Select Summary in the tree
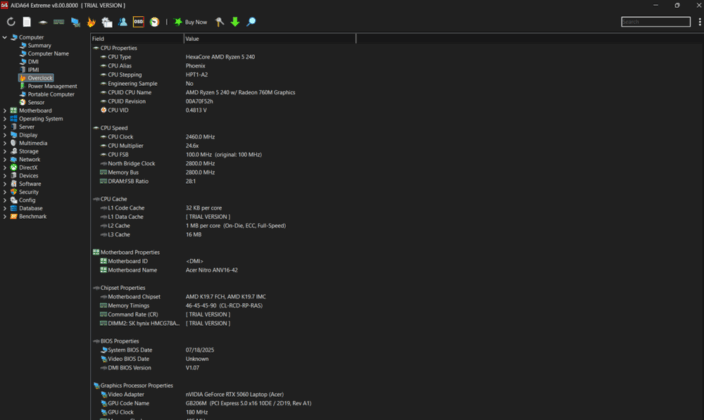Image resolution: width=704 pixels, height=420 pixels. pyautogui.click(x=40, y=45)
